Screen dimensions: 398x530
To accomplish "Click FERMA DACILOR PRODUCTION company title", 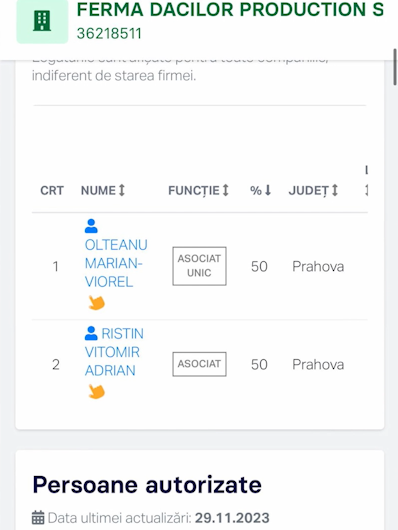I will tap(230, 9).
